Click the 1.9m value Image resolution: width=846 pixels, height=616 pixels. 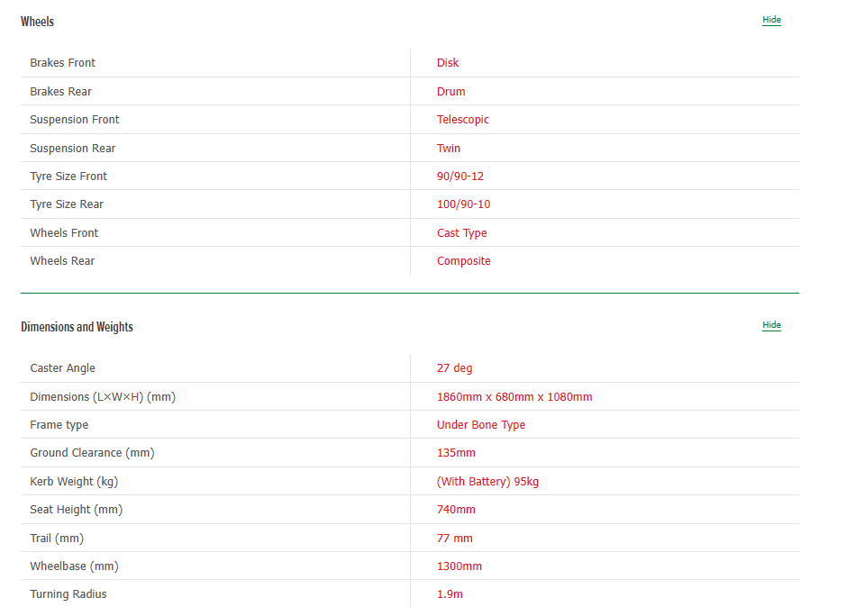pyautogui.click(x=450, y=594)
